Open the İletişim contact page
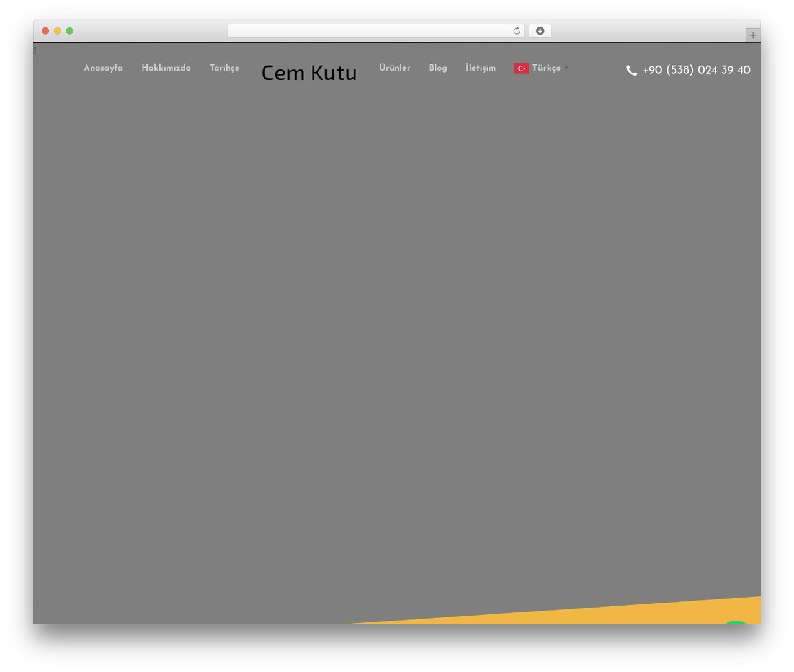This screenshot has height=672, width=794. 481,68
